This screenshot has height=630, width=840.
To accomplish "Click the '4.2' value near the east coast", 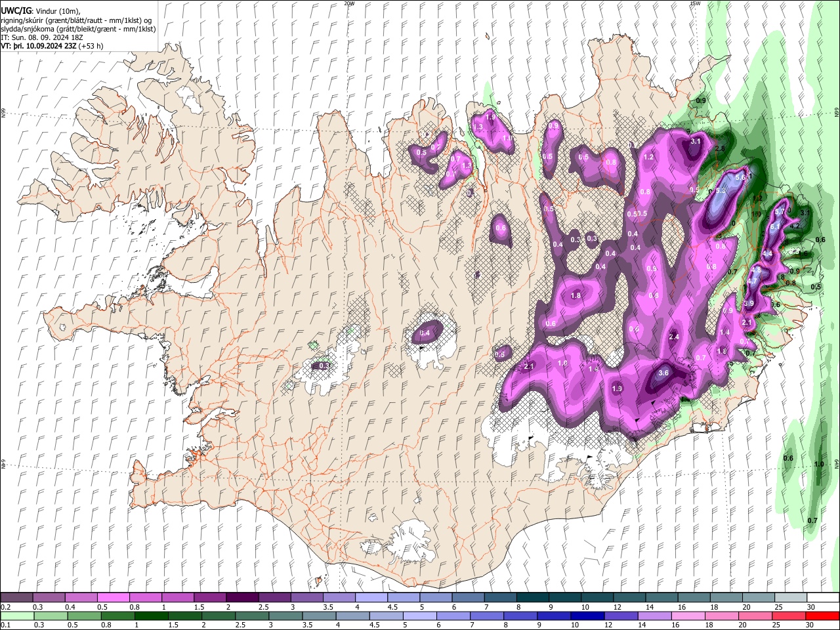I will coord(795,226).
